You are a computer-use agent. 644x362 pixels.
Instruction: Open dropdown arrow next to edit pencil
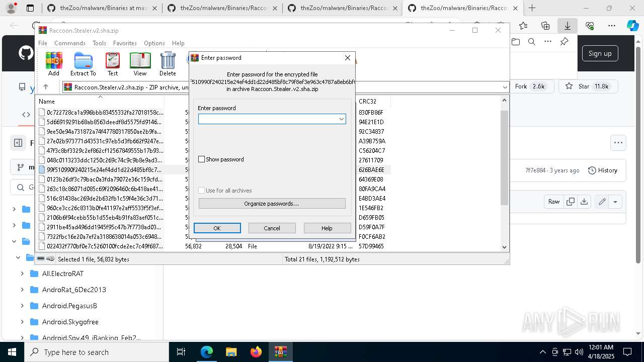pos(615,202)
